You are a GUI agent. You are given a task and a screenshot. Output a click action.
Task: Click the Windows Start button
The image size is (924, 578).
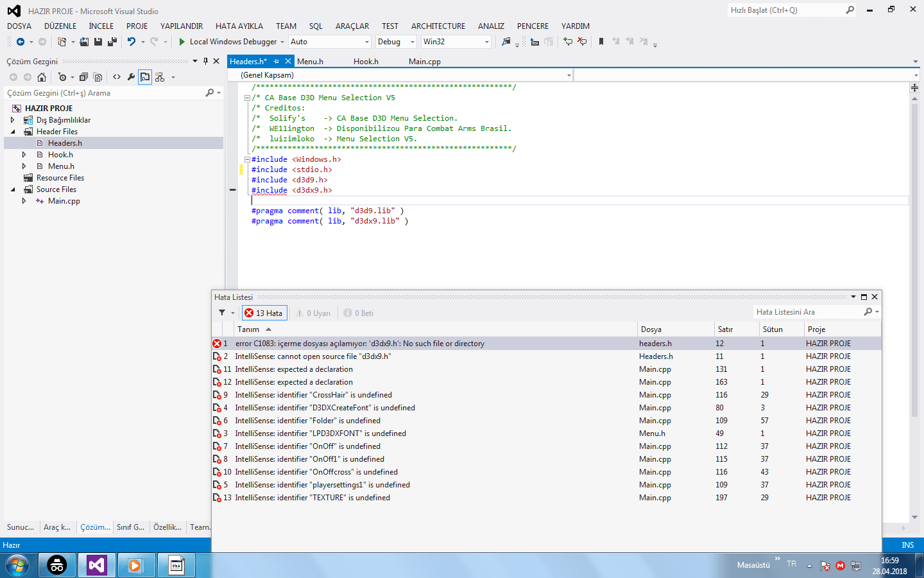pos(17,565)
